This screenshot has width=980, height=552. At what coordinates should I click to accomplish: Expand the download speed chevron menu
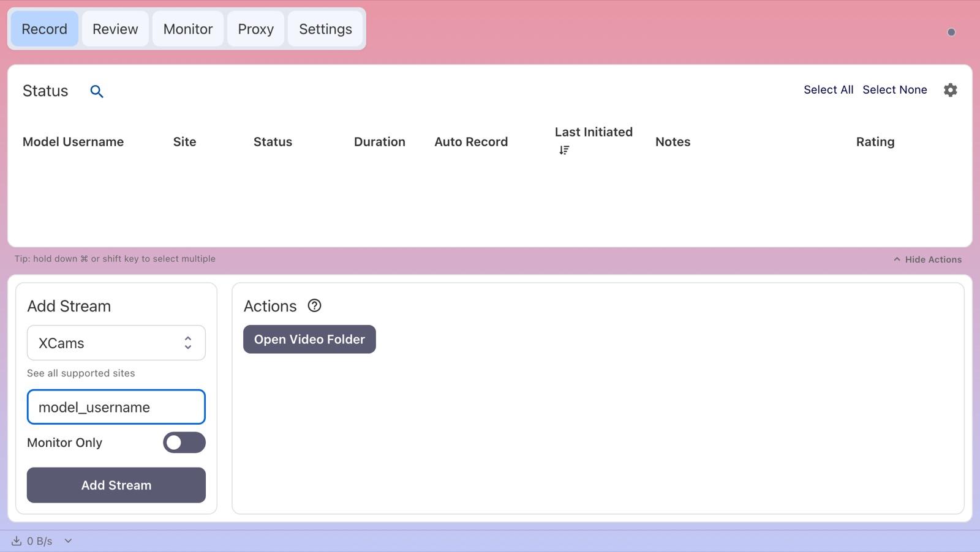click(x=68, y=541)
